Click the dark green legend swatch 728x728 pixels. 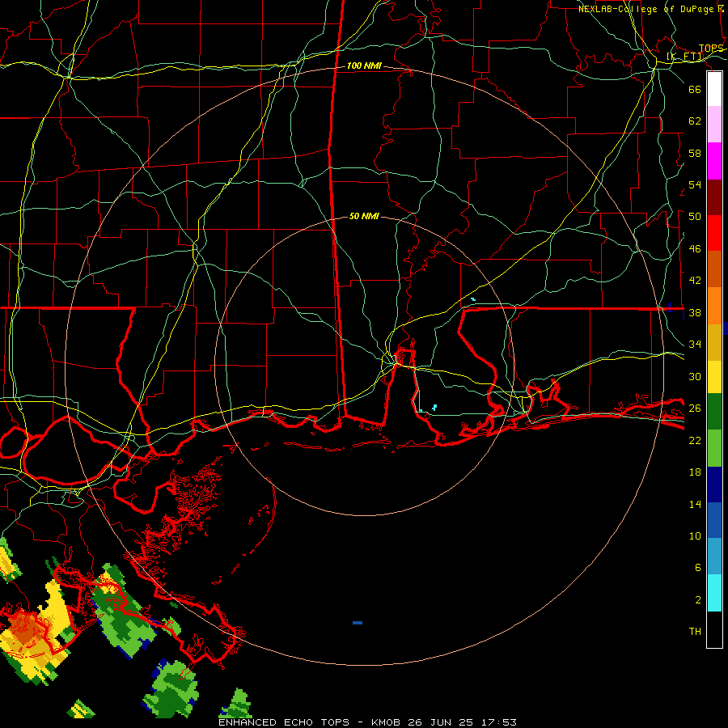coord(714,412)
